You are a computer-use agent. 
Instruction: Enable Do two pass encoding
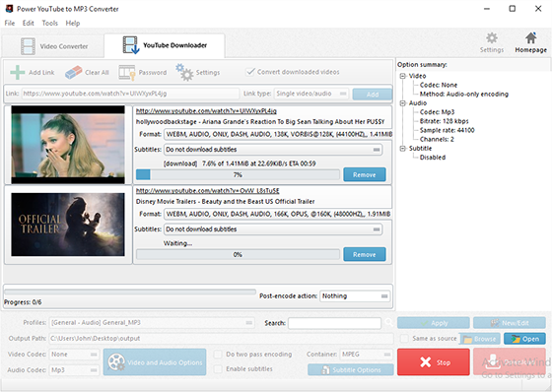[x=218, y=354]
